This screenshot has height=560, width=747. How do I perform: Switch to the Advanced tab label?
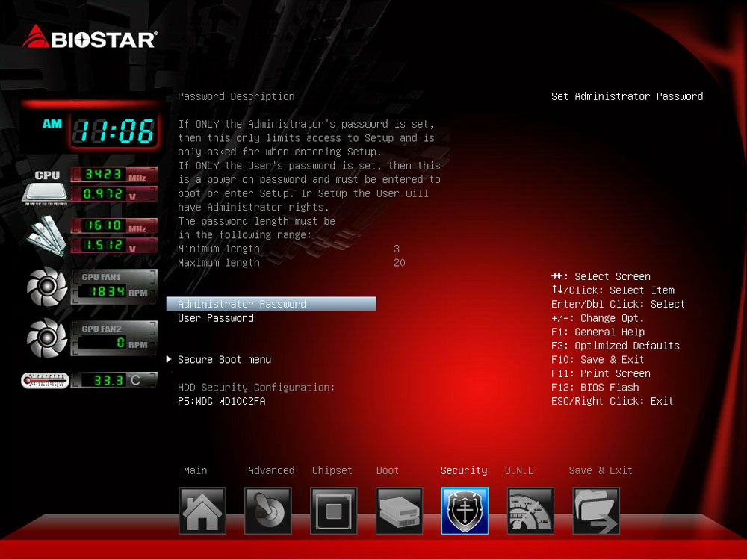[x=270, y=470]
